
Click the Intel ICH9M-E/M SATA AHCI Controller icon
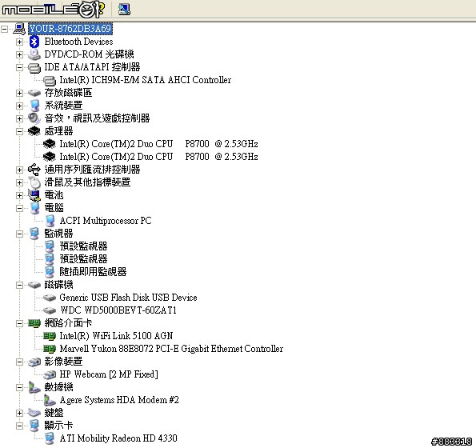50,80
